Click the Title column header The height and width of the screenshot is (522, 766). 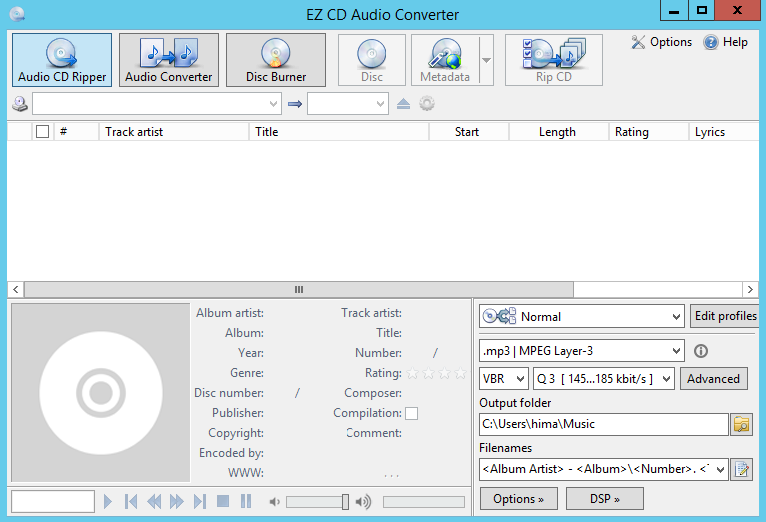[339, 131]
